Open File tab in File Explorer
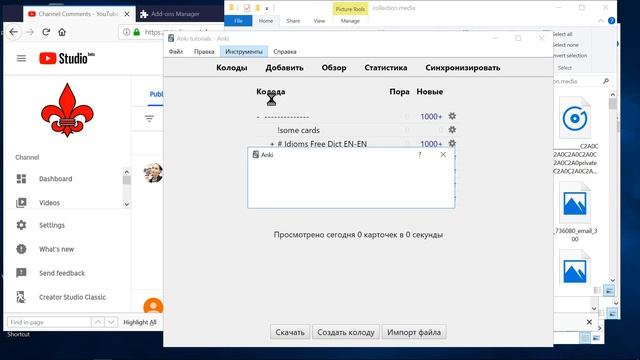The image size is (640, 360). (x=238, y=21)
